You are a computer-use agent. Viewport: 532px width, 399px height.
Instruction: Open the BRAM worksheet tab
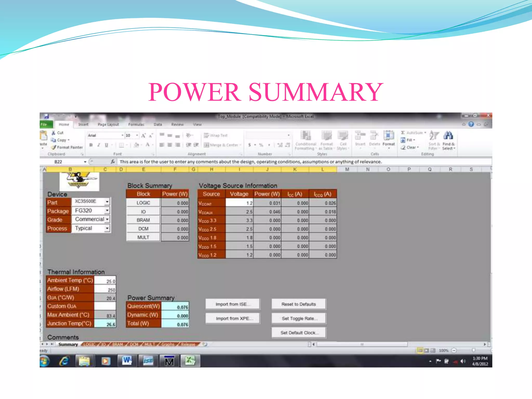pos(117,344)
